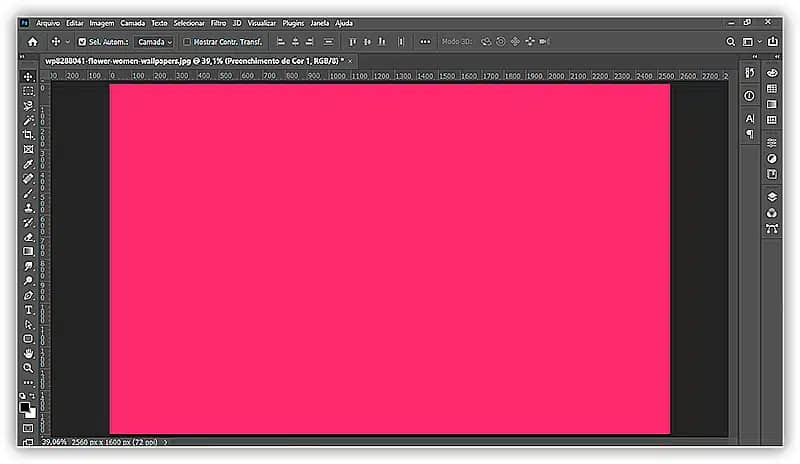Open the Imagem menu
Image resolution: width=800 pixels, height=464 pixels.
(x=102, y=23)
